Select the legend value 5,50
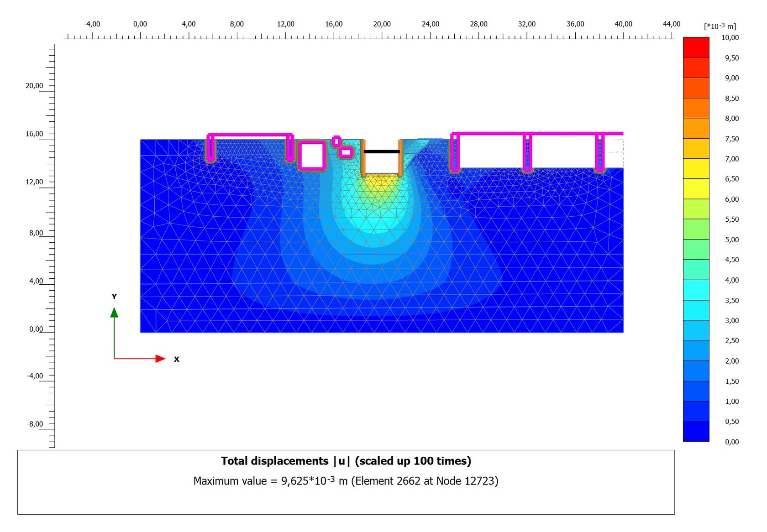Screen dimensions: 767x532 point(731,219)
